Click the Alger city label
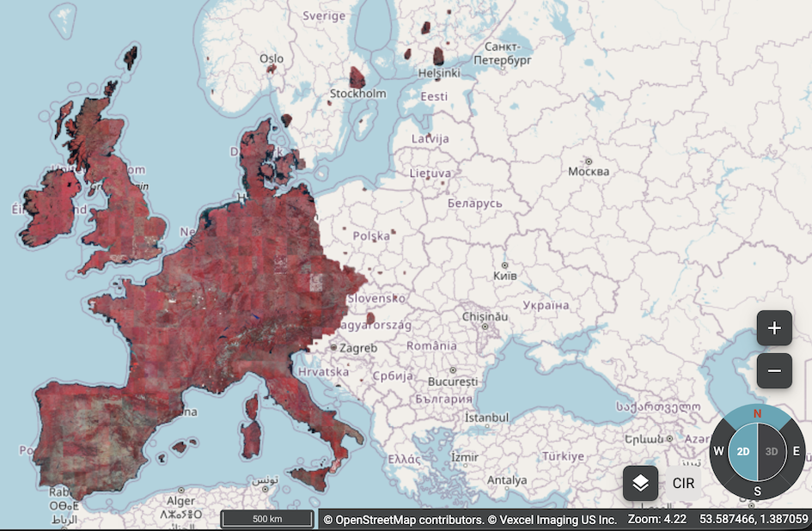812x531 pixels. [x=180, y=501]
